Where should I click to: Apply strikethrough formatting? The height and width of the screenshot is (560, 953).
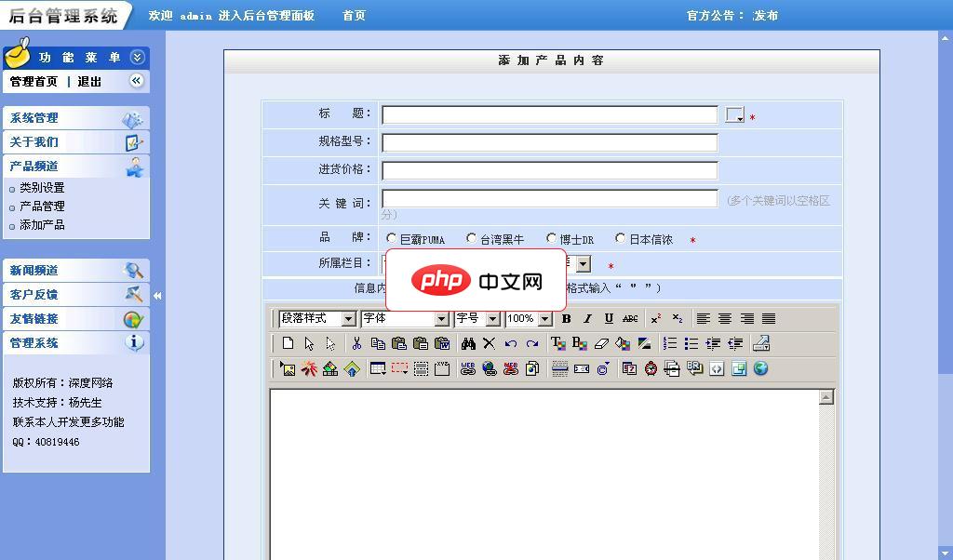point(631,319)
